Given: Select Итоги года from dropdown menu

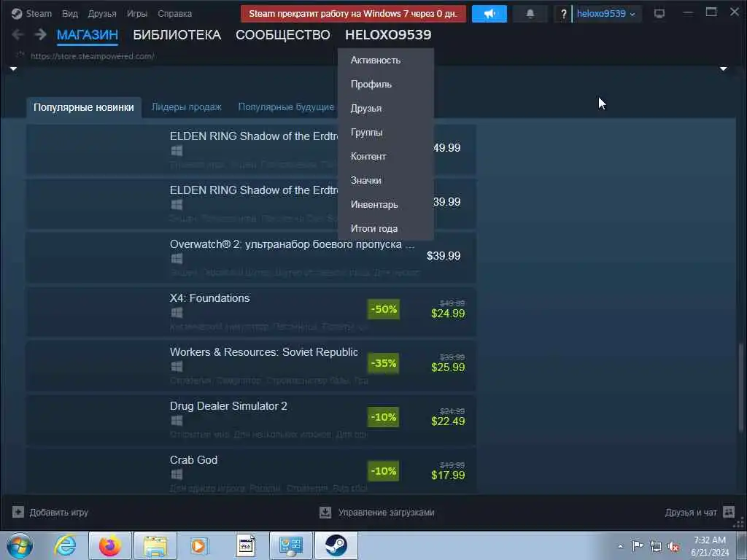Looking at the screenshot, I should pyautogui.click(x=385, y=228).
